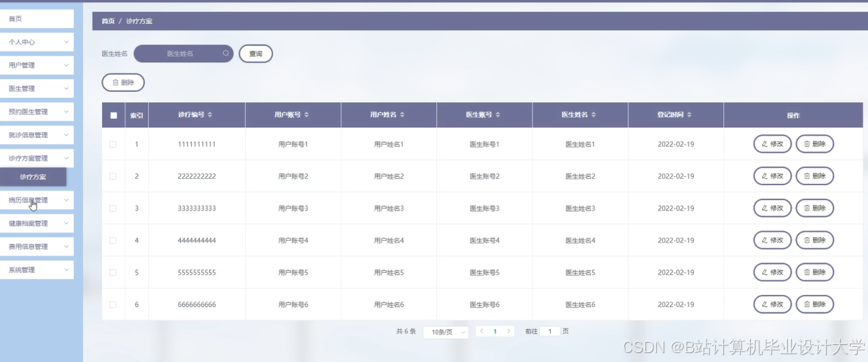Viewport: 868px width, 362px height.
Task: Expand 费用信息管理 sidebar menu
Action: tap(36, 247)
